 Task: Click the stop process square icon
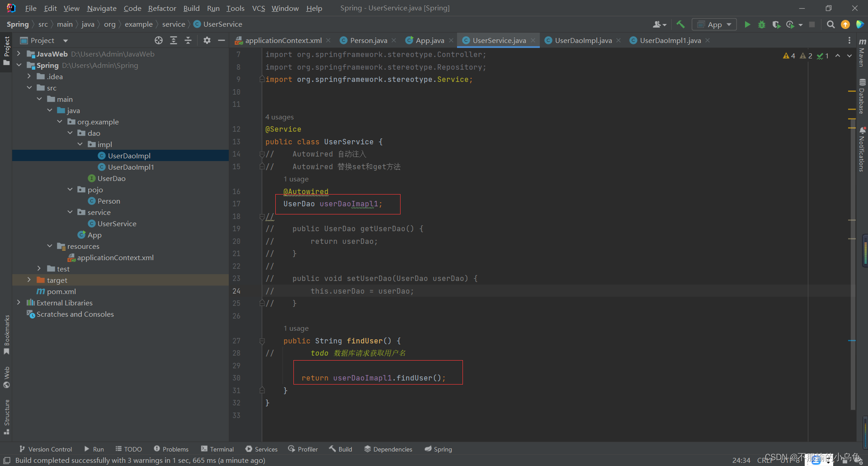[812, 24]
